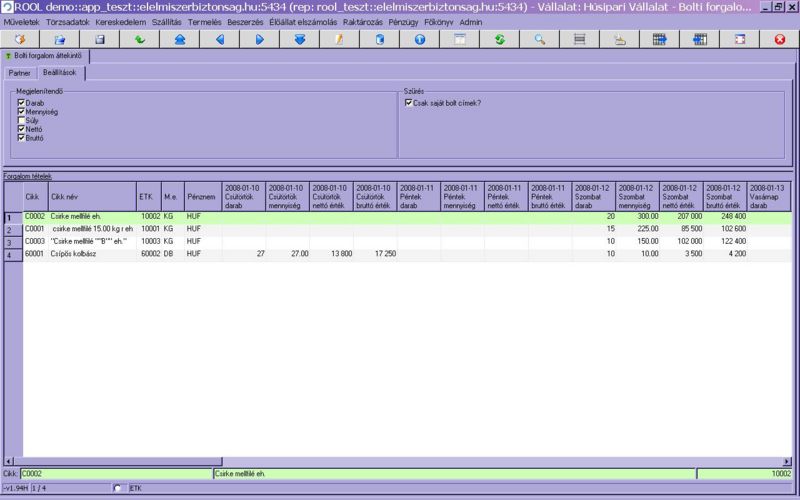Enable the Súly checkbox

(21, 120)
